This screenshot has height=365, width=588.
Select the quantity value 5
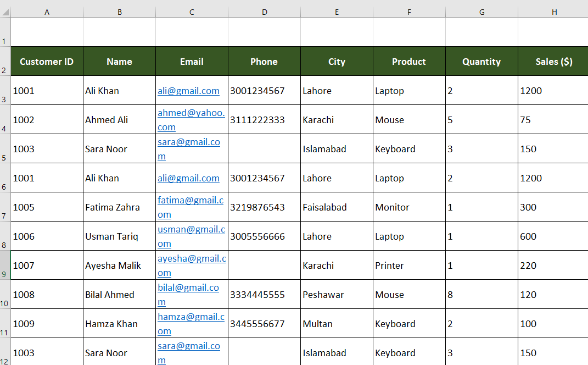point(481,119)
